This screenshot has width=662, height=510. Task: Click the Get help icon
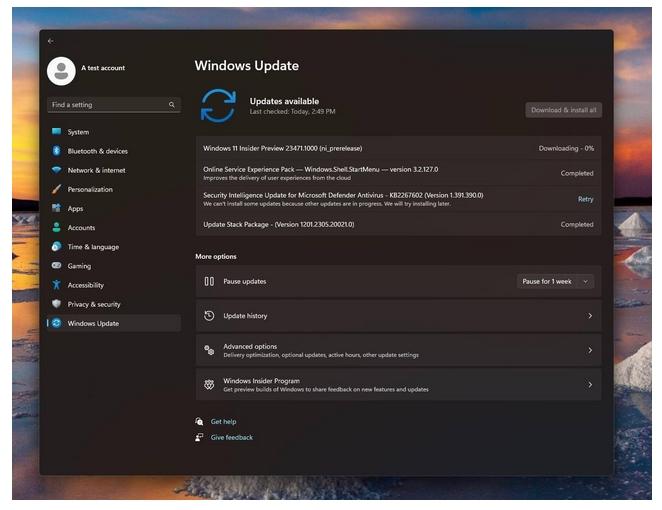pos(200,422)
